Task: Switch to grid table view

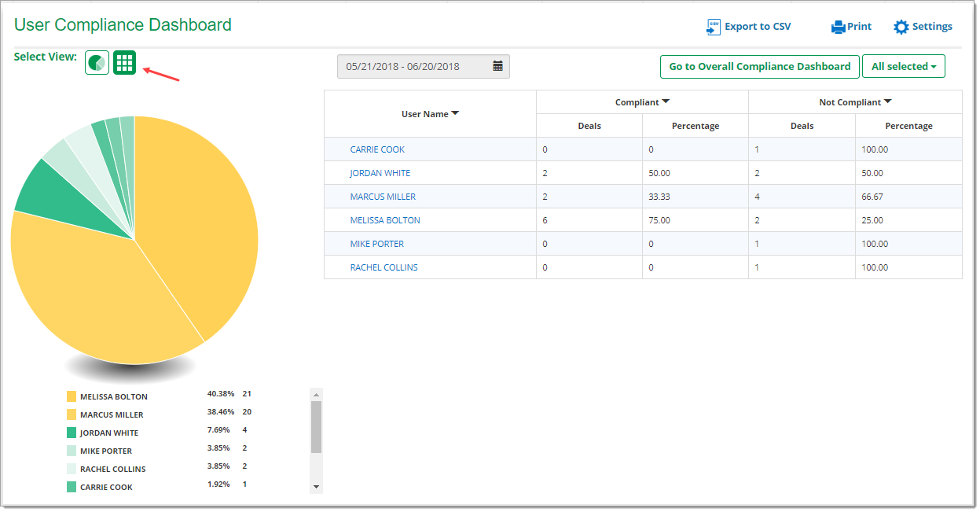Action: click(x=124, y=63)
